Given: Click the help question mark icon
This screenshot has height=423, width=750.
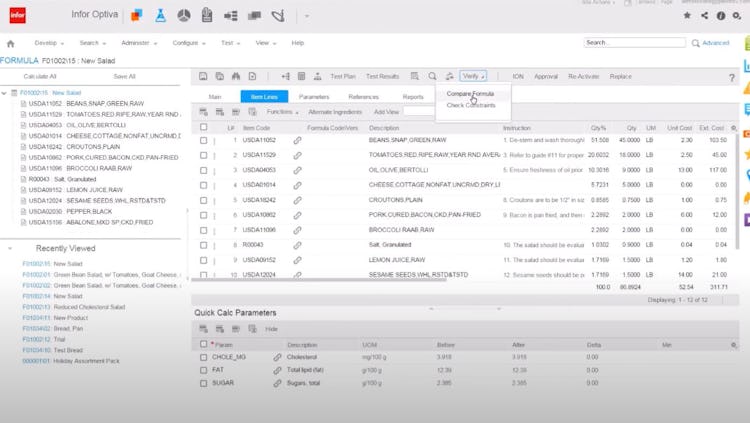Looking at the screenshot, I should pyautogui.click(x=732, y=77).
